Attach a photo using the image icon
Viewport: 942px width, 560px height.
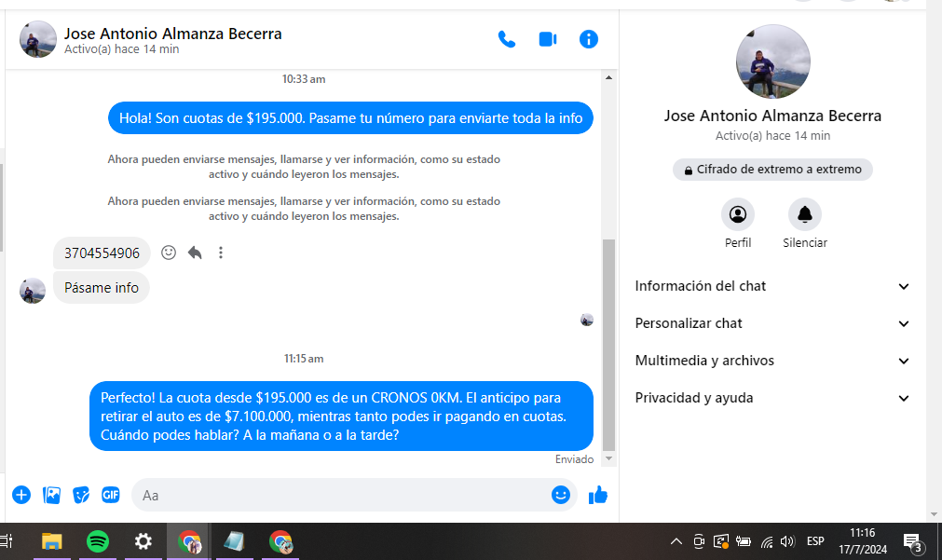52,495
